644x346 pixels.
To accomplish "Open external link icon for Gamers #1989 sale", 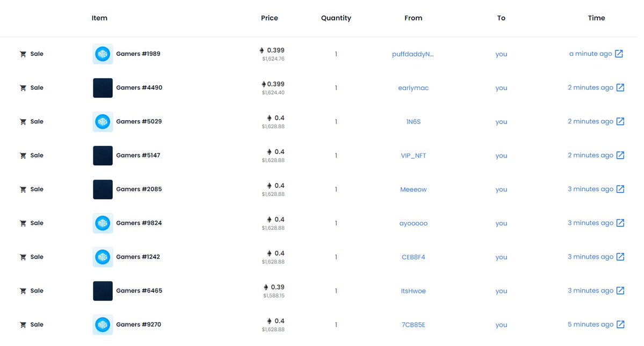I will tap(619, 54).
